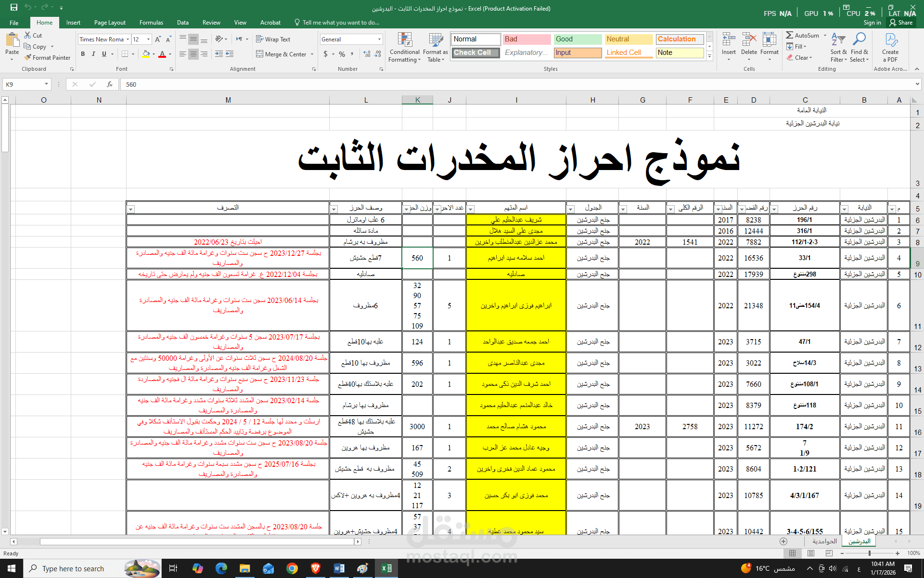Viewport: 924px width, 578px height.
Task: Open the font size dropdown
Action: coord(148,39)
